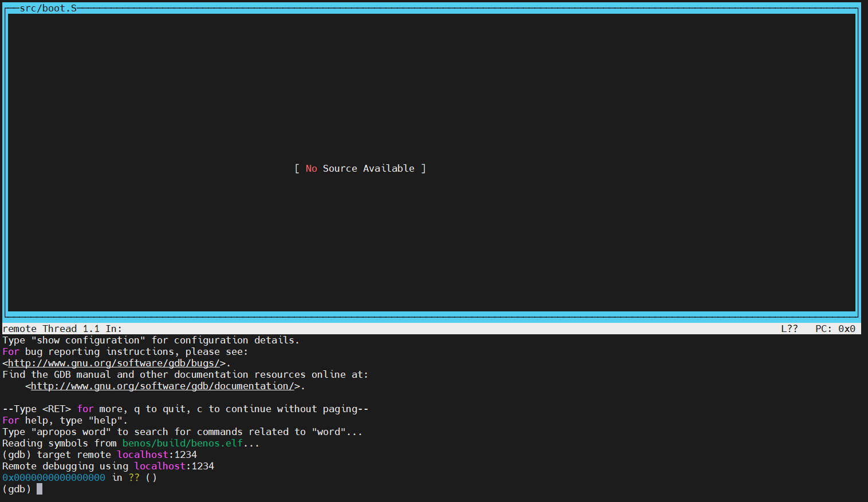Image resolution: width=868 pixels, height=502 pixels.
Task: Click the "PC: 0x0" program counter indicator
Action: tap(835, 329)
